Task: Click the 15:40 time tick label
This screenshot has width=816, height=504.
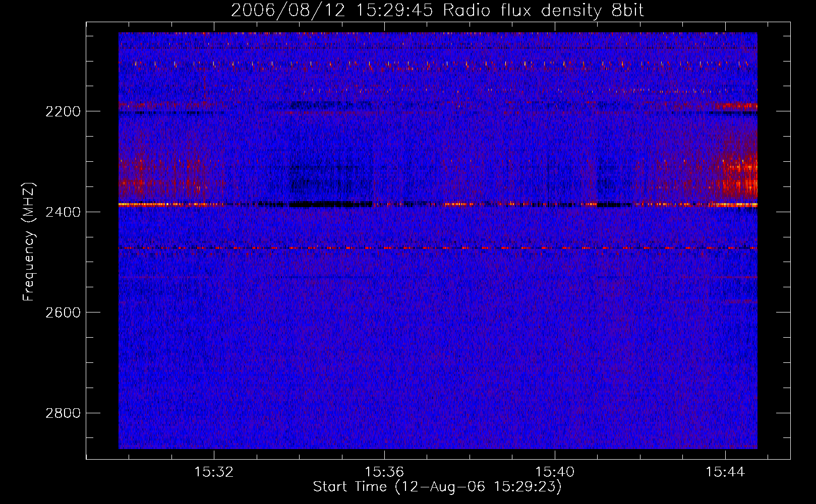Action: click(x=555, y=472)
